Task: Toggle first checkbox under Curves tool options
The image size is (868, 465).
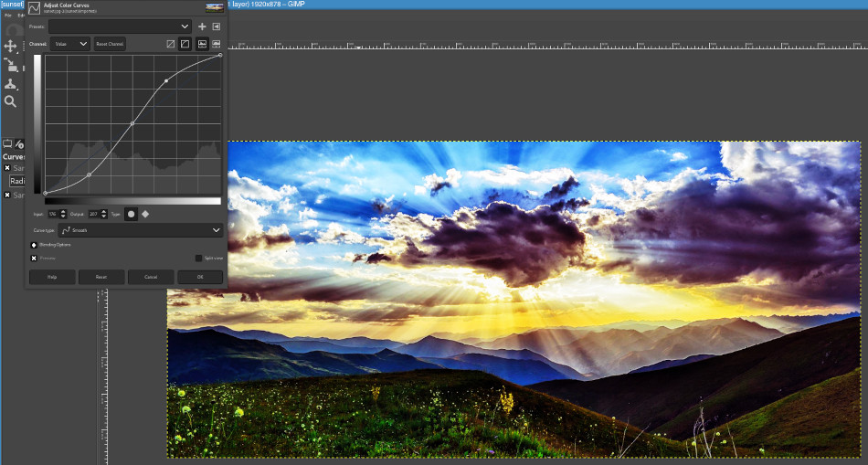Action: point(7,168)
